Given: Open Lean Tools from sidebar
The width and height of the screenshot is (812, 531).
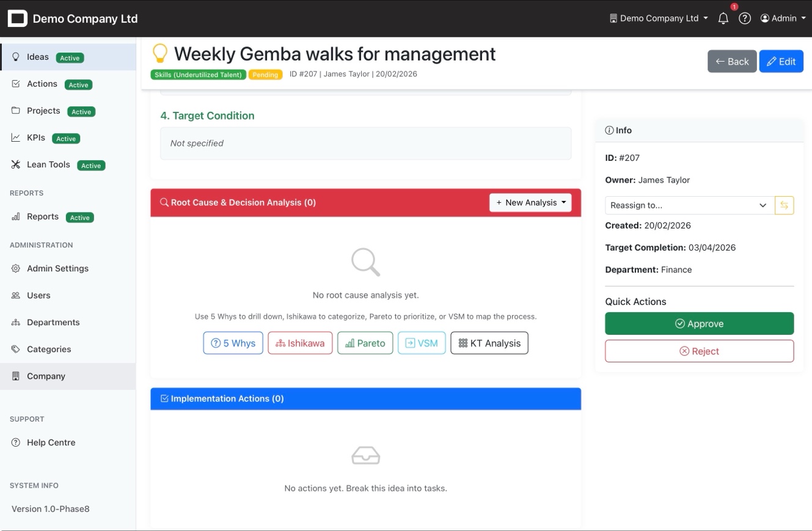Looking at the screenshot, I should click(x=48, y=165).
